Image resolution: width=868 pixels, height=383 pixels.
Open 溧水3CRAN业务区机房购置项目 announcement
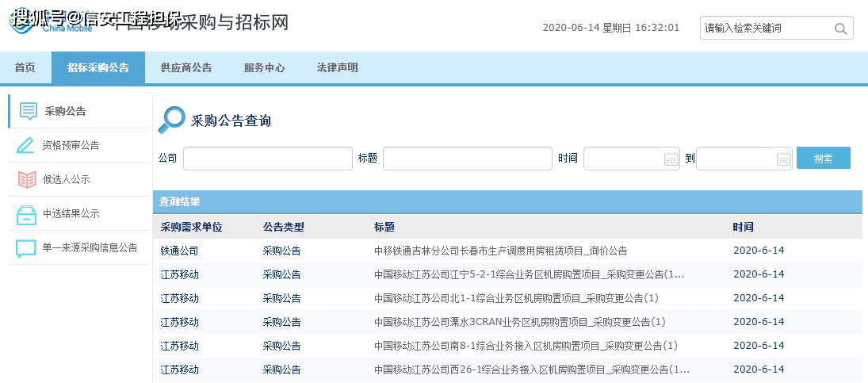coord(520,322)
